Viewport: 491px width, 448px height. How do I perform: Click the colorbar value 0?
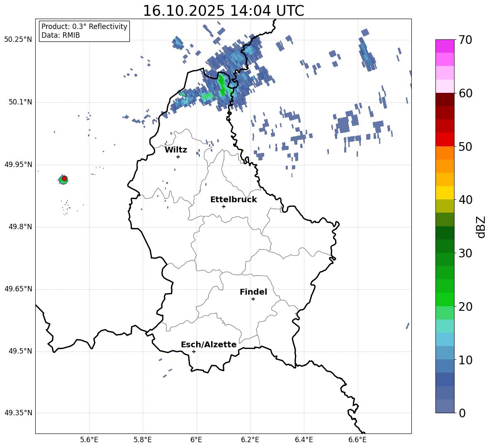point(462,413)
